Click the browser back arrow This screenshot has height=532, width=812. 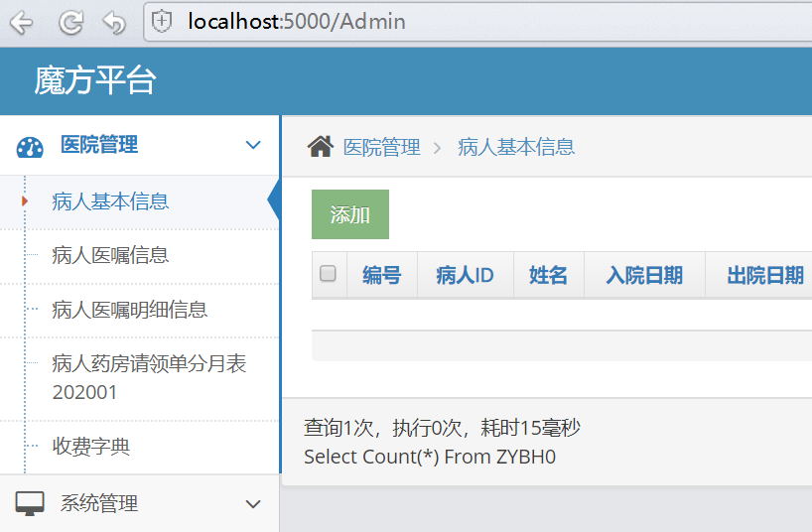(x=21, y=23)
